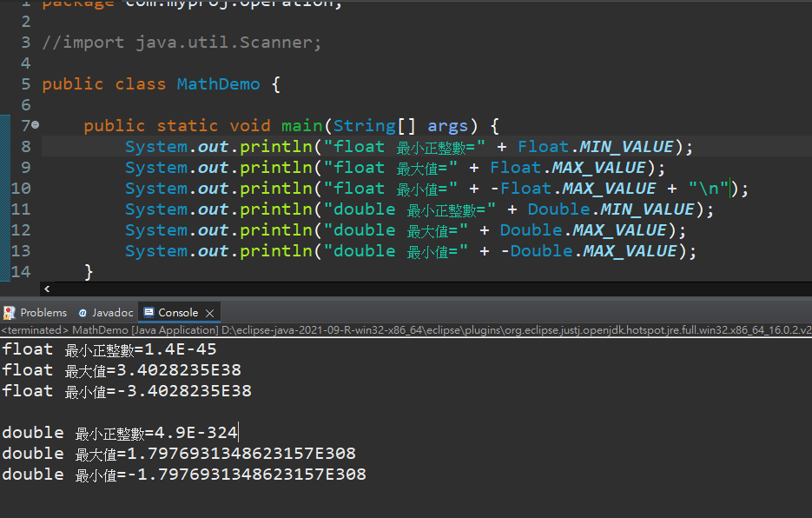The width and height of the screenshot is (812, 518).
Task: Click line number 13 in gutter
Action: [x=21, y=251]
